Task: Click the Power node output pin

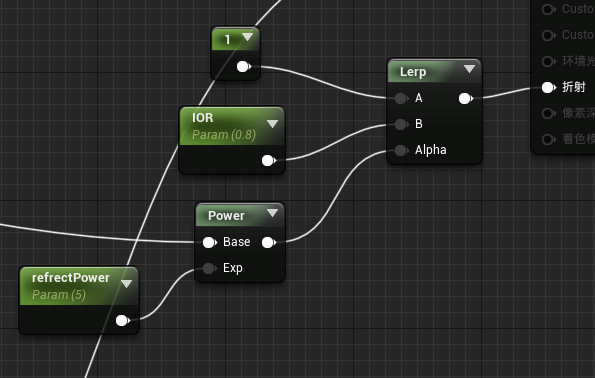Action: pyautogui.click(x=269, y=243)
